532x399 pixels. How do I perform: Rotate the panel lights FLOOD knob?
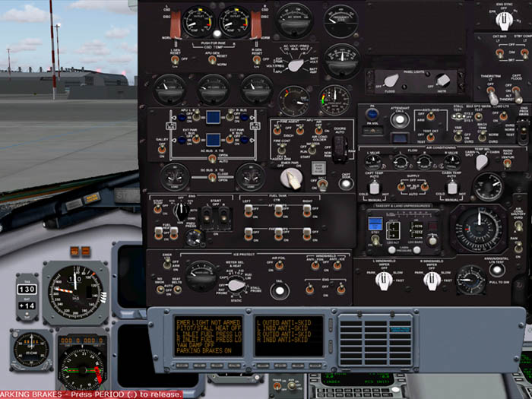[x=391, y=81]
